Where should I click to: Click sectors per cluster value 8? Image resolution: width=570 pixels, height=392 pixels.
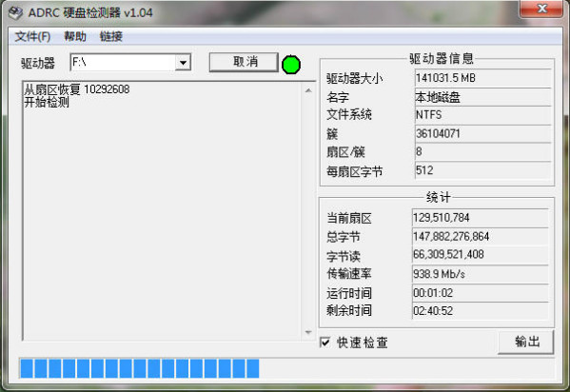click(x=419, y=151)
